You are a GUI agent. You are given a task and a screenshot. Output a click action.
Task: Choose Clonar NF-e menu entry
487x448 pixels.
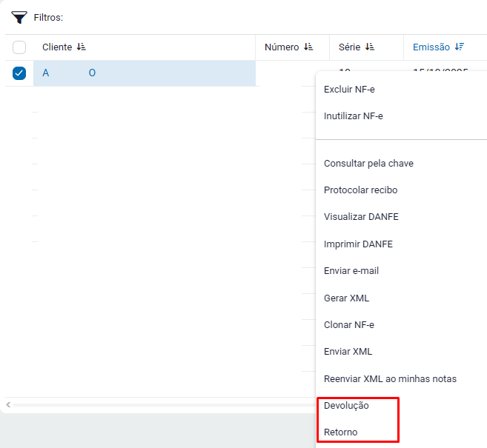coord(349,325)
